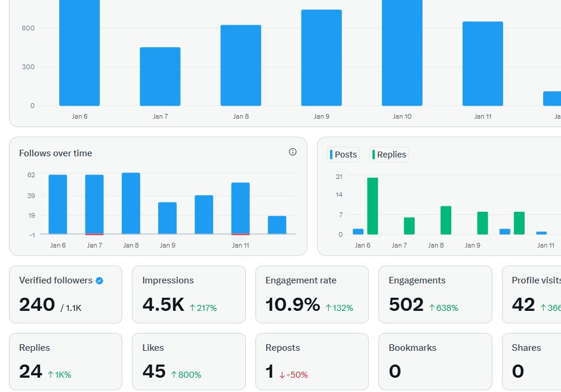Click the Jan 11 bar in the top chart
Image resolution: width=561 pixels, height=392 pixels.
click(x=483, y=64)
